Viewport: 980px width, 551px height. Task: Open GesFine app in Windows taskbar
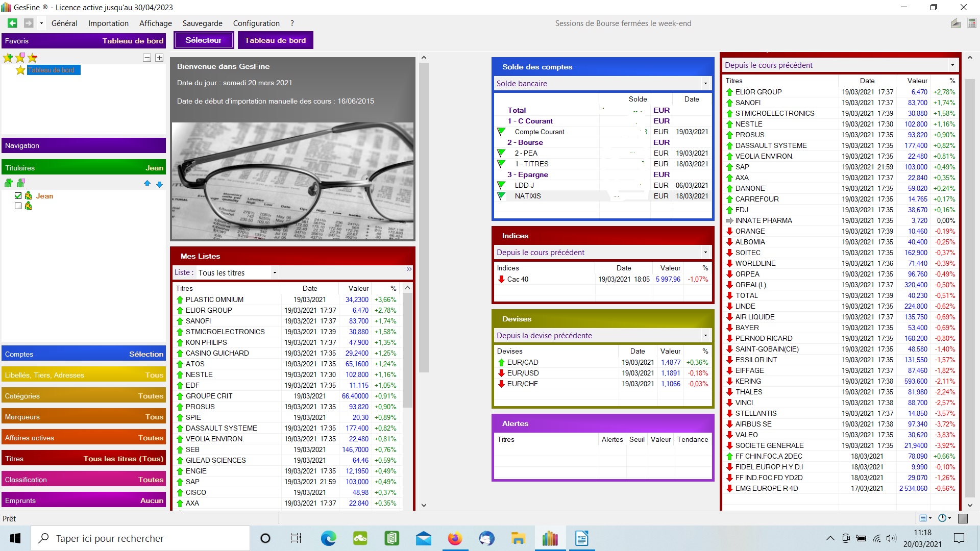click(x=550, y=538)
